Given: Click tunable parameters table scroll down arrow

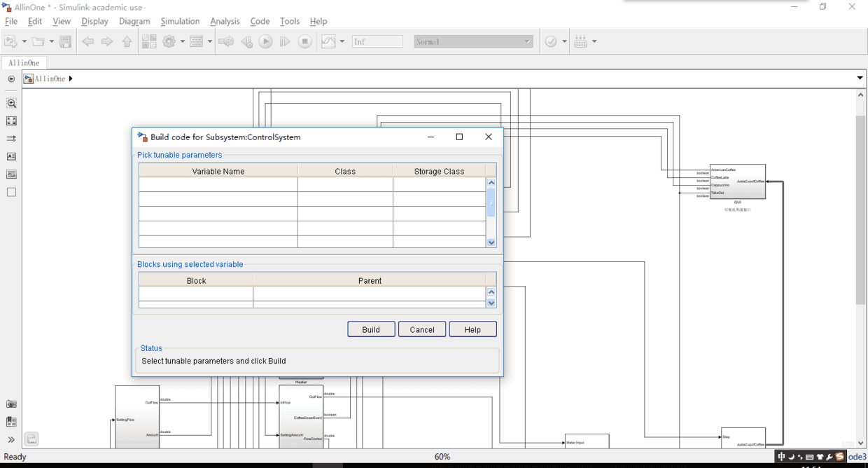Looking at the screenshot, I should coord(491,242).
